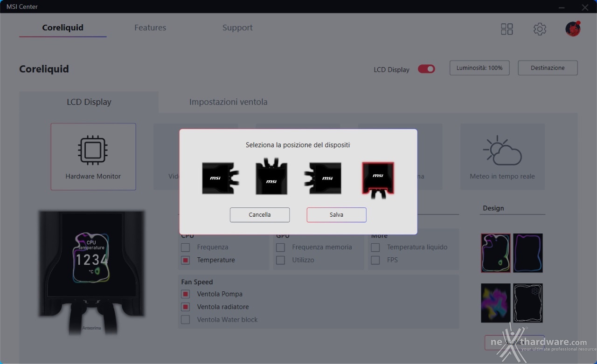Enable the GPU Utilizzo checkbox
The width and height of the screenshot is (597, 364).
[280, 260]
